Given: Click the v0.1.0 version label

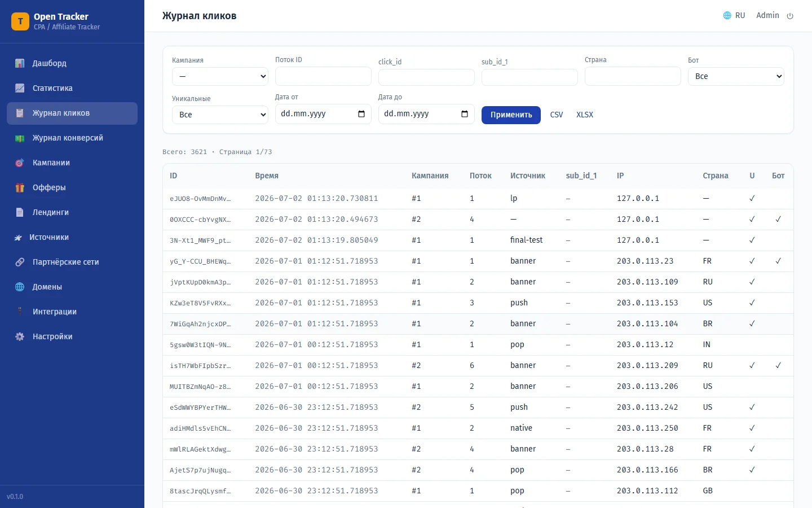Looking at the screenshot, I should point(15,497).
